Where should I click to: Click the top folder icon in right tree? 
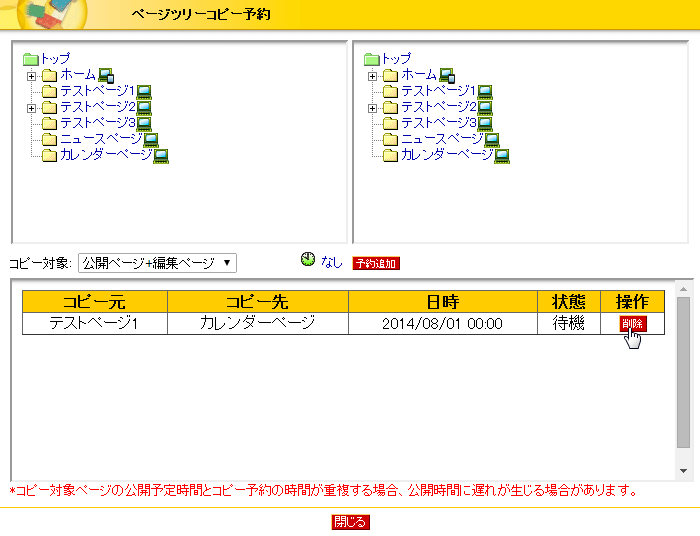tap(371, 59)
